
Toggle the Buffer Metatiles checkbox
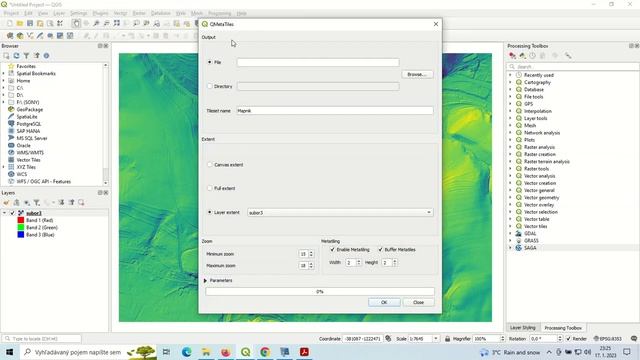pyautogui.click(x=380, y=249)
